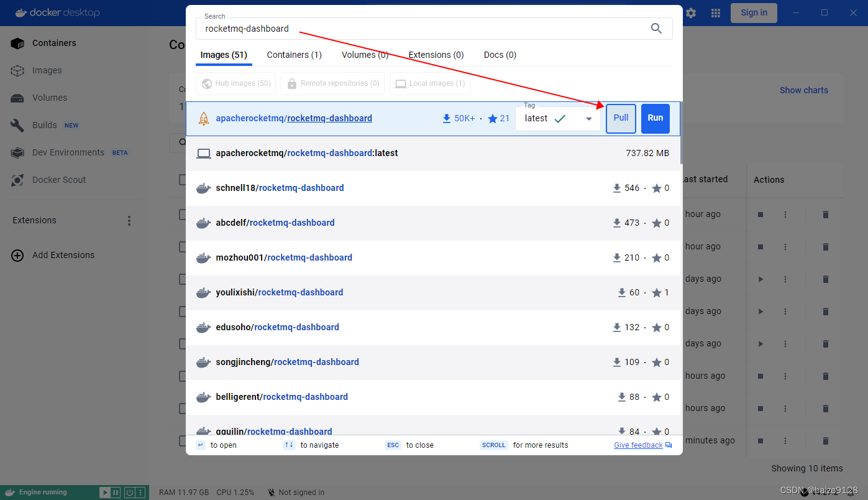The width and height of the screenshot is (868, 500).
Task: Click the star icon on apacherocketmq result
Action: click(493, 118)
